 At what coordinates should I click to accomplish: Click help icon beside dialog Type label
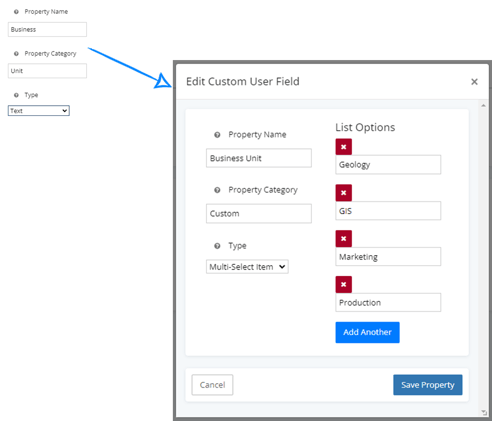point(217,246)
